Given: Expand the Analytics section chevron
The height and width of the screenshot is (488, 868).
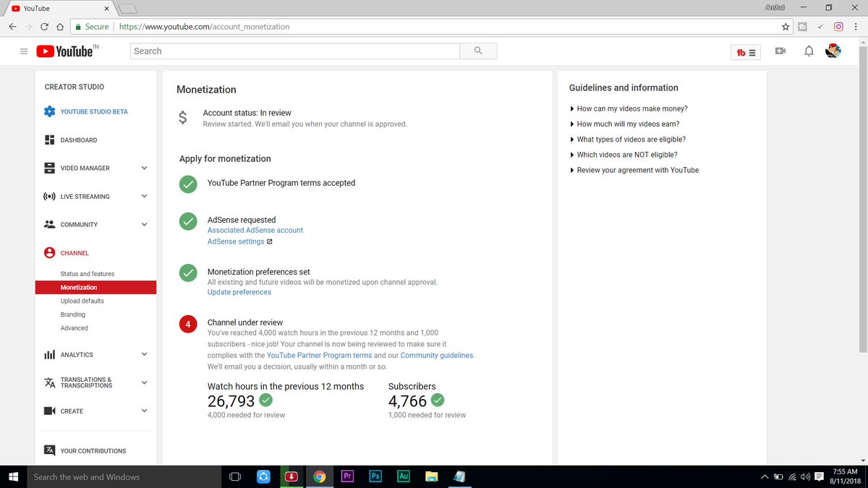Looking at the screenshot, I should coord(144,354).
